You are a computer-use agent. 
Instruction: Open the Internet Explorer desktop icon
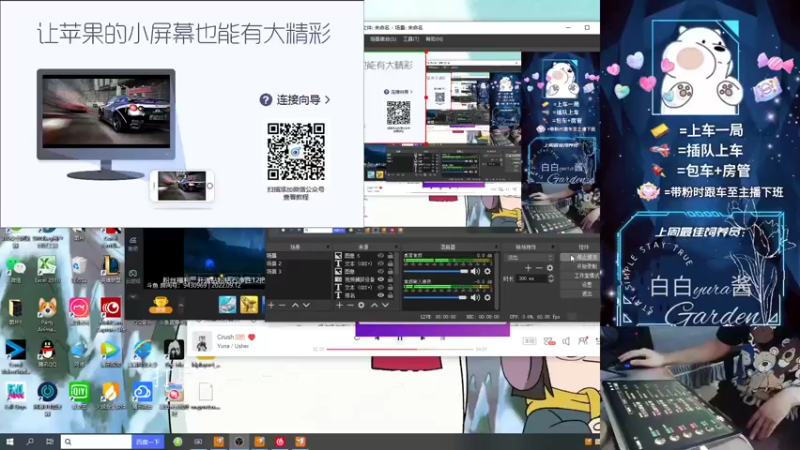pyautogui.click(x=142, y=351)
